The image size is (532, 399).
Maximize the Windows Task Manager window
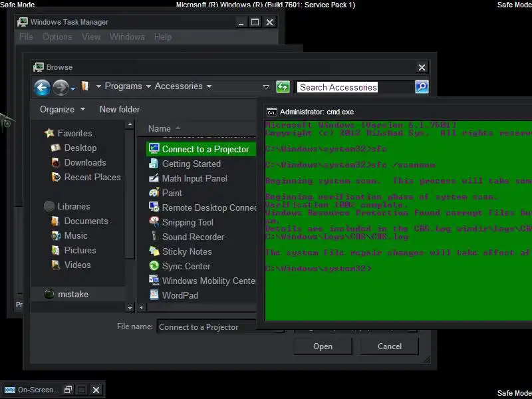(255, 22)
